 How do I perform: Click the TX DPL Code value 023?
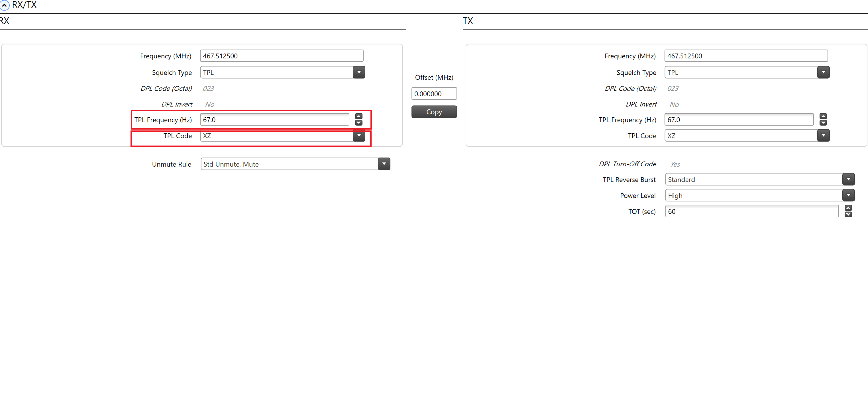pyautogui.click(x=673, y=88)
